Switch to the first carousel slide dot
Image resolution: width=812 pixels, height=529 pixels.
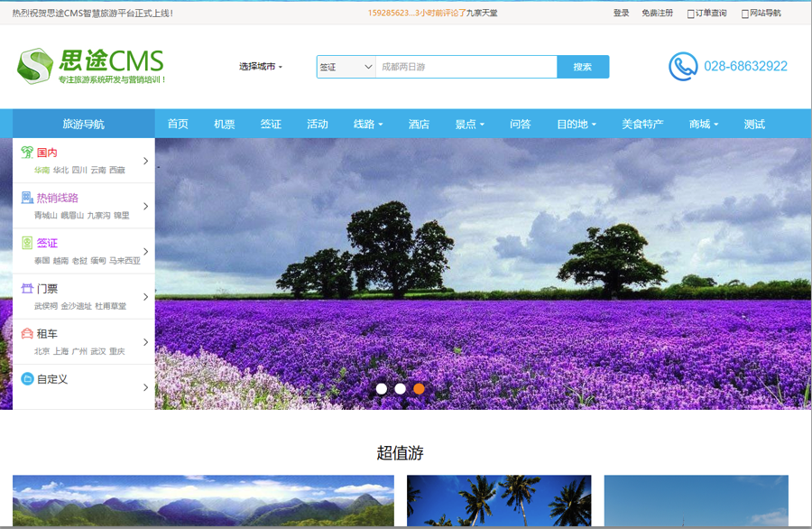(382, 389)
